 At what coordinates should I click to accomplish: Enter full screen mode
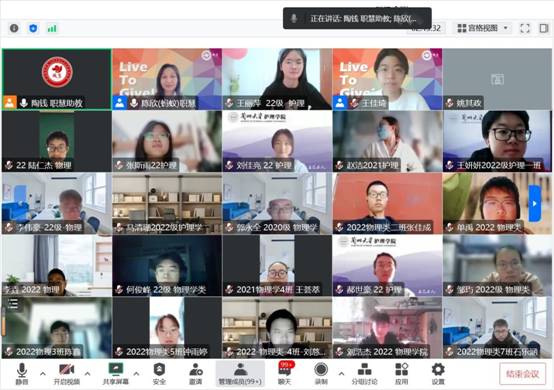point(525,28)
